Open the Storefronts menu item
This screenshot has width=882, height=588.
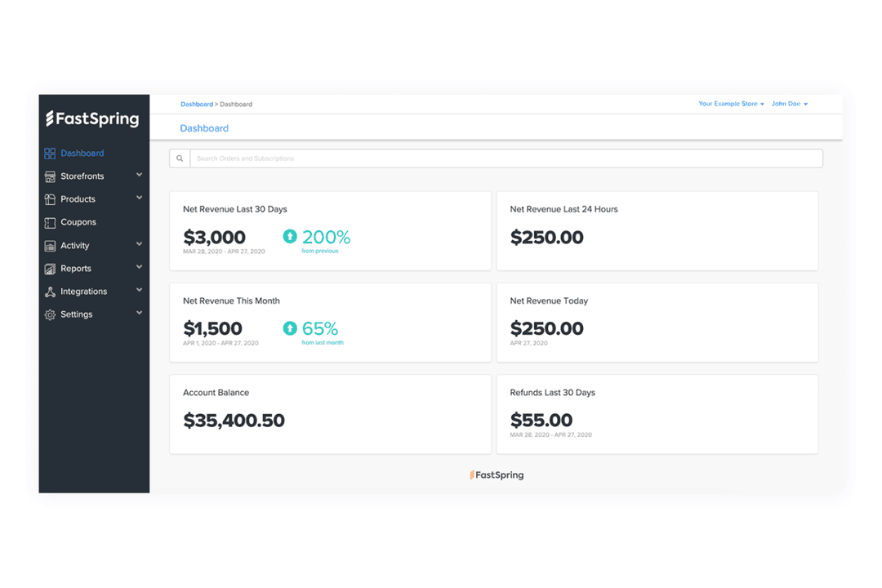(x=82, y=176)
